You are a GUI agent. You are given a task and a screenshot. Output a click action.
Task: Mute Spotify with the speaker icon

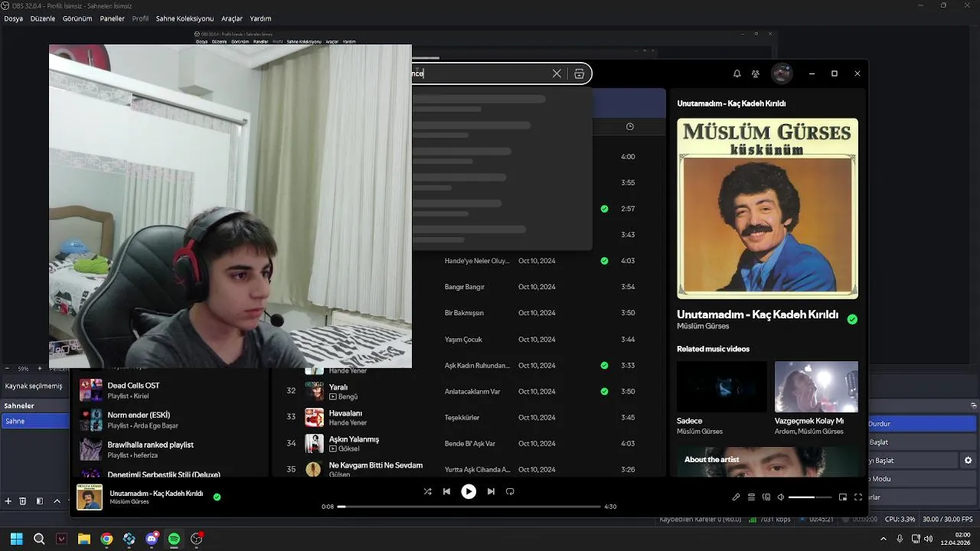pyautogui.click(x=781, y=497)
